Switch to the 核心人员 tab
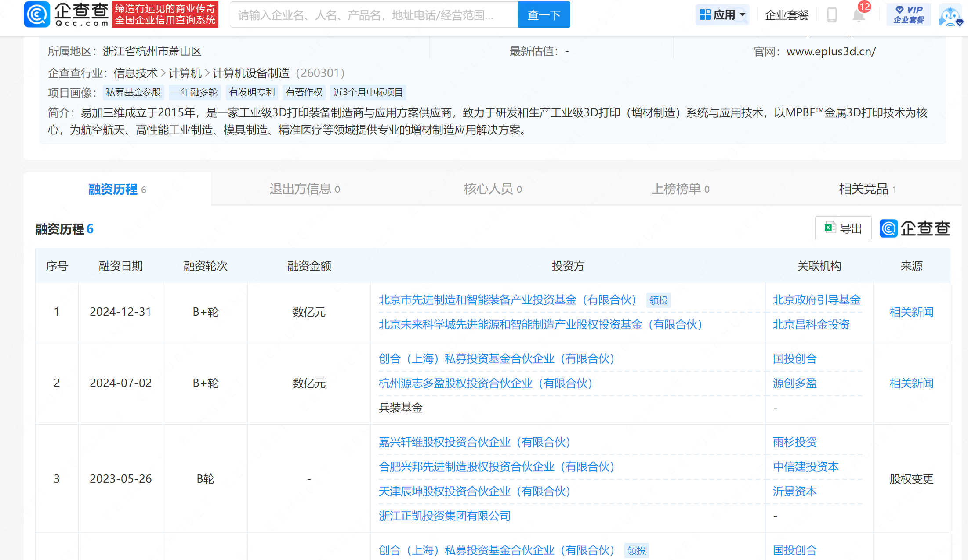The width and height of the screenshot is (968, 560). [x=493, y=189]
